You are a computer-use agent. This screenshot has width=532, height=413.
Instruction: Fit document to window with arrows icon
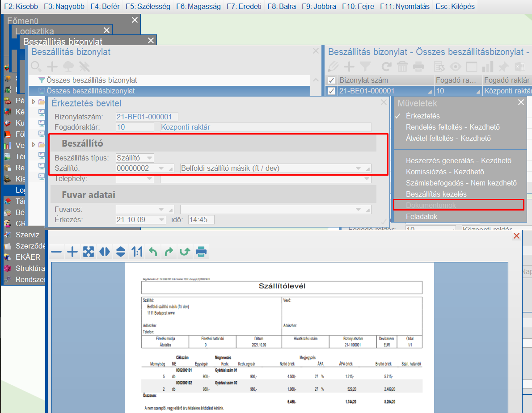[x=89, y=252]
